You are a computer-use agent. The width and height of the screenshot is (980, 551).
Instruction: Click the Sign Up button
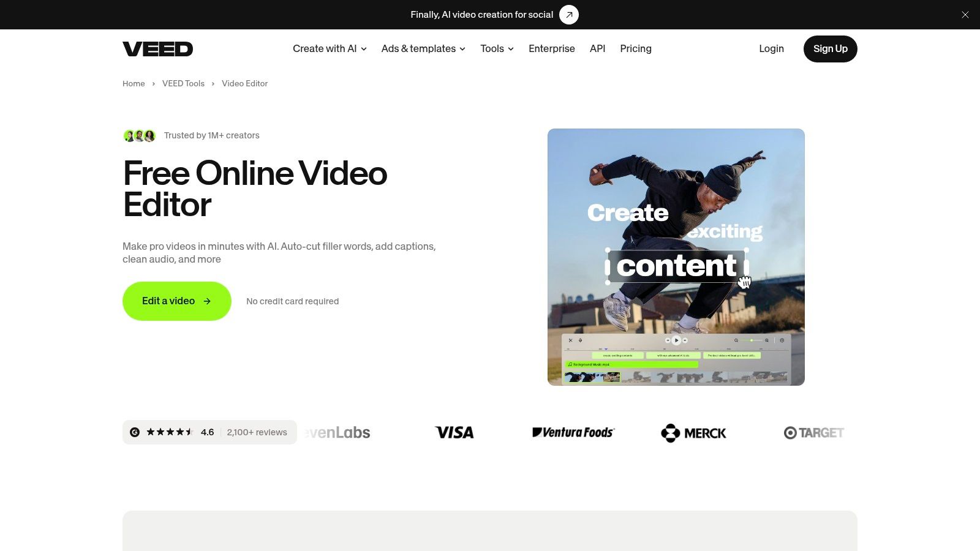[x=830, y=49]
